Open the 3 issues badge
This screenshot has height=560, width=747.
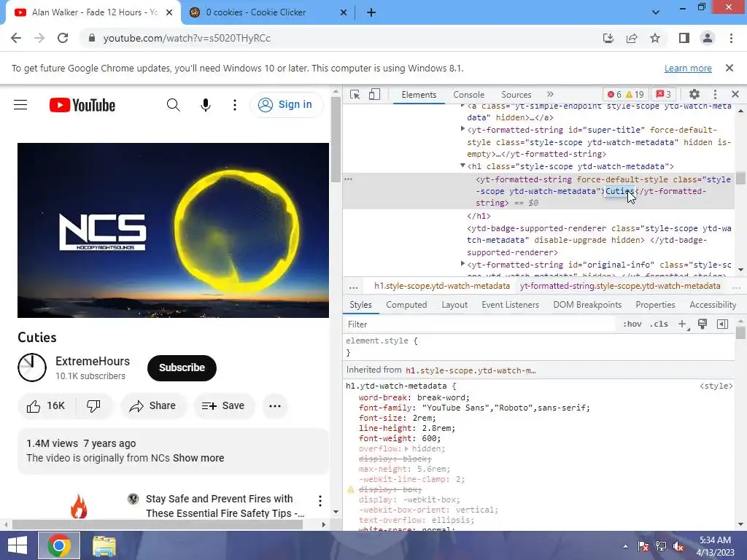pos(664,94)
